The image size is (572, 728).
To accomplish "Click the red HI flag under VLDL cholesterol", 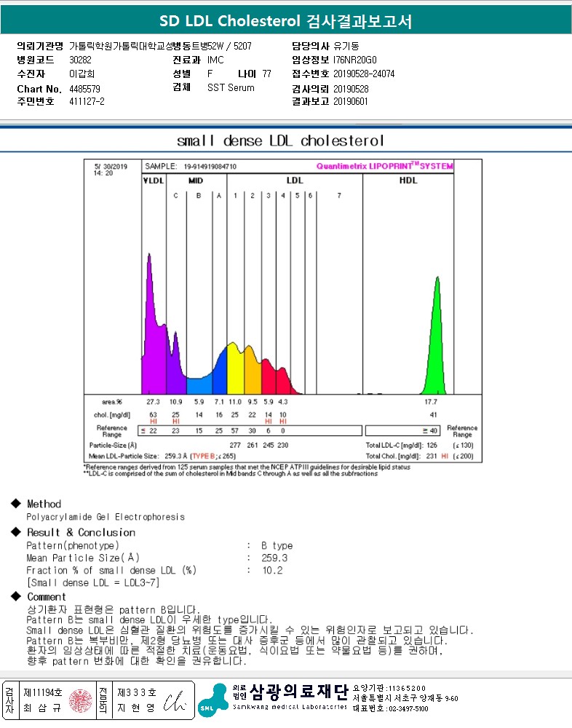I will [x=154, y=421].
